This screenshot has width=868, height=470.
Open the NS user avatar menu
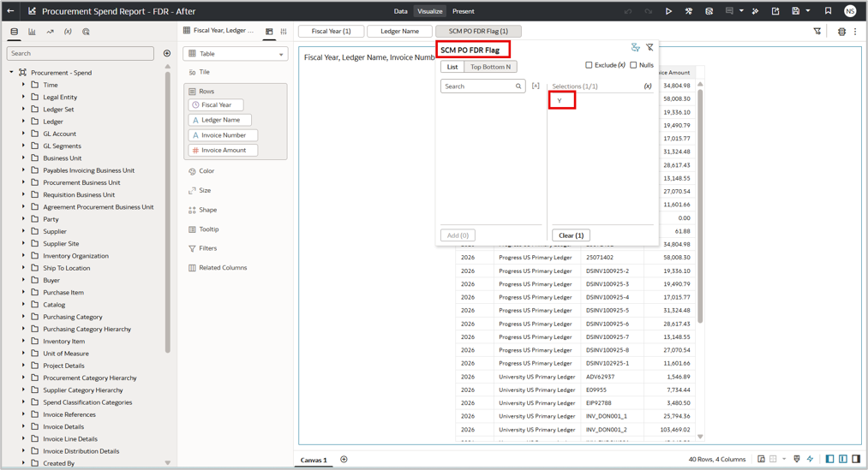point(850,11)
